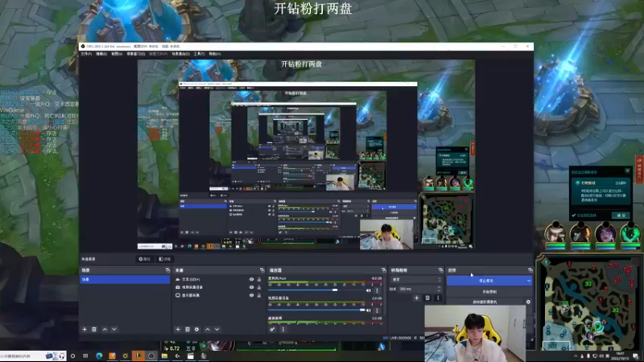This screenshot has width=644, height=362.
Task: Click the Cortana circle taskbar icon
Action: click(72, 356)
